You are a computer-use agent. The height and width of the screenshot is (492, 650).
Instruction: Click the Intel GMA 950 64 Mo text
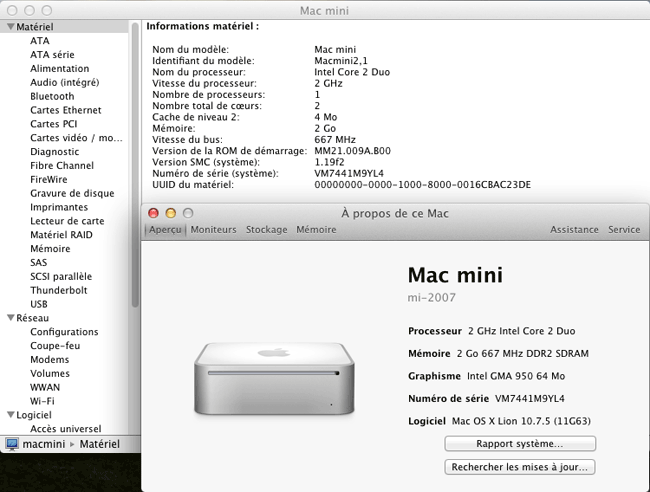pyautogui.click(x=516, y=376)
